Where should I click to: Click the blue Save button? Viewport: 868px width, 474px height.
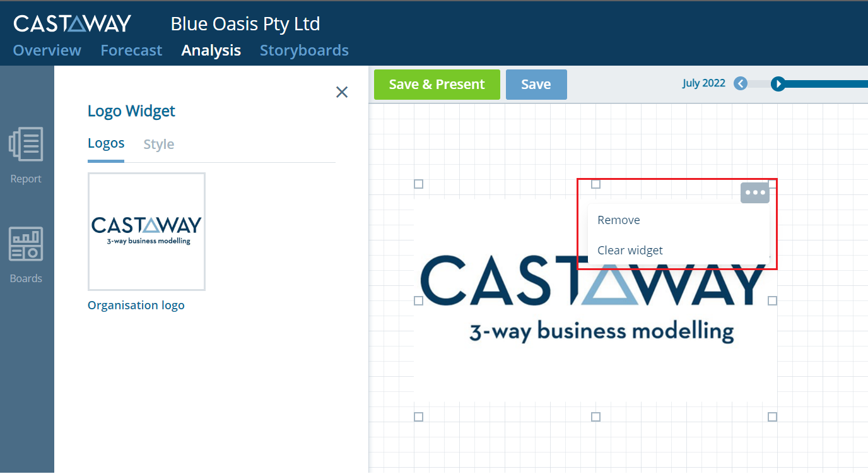pyautogui.click(x=536, y=85)
